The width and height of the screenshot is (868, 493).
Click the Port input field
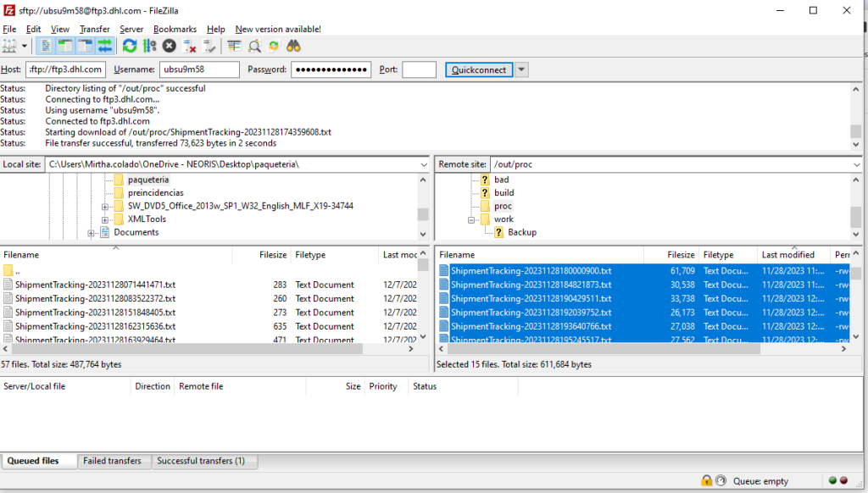[x=419, y=69]
